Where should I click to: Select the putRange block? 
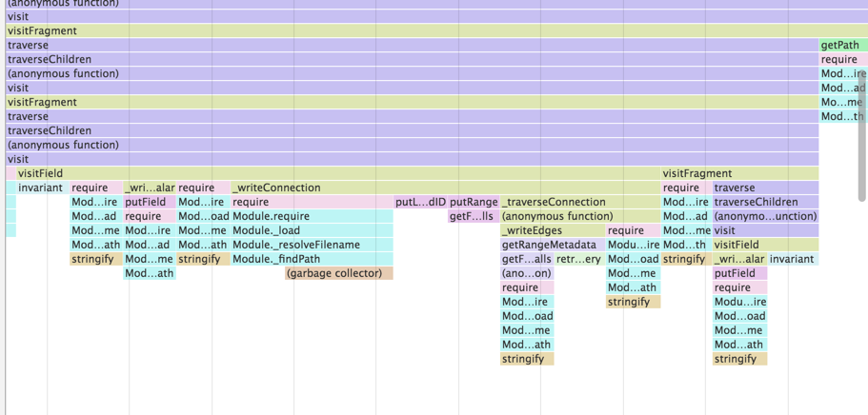coord(474,202)
